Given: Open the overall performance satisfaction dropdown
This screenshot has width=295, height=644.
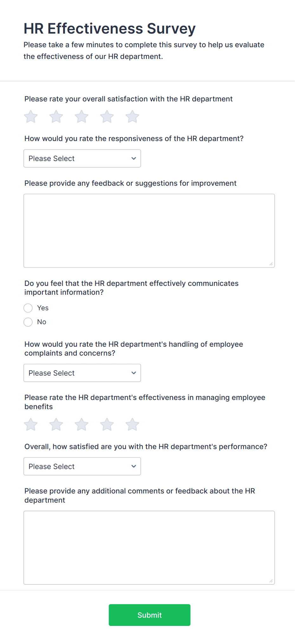Looking at the screenshot, I should 82,466.
